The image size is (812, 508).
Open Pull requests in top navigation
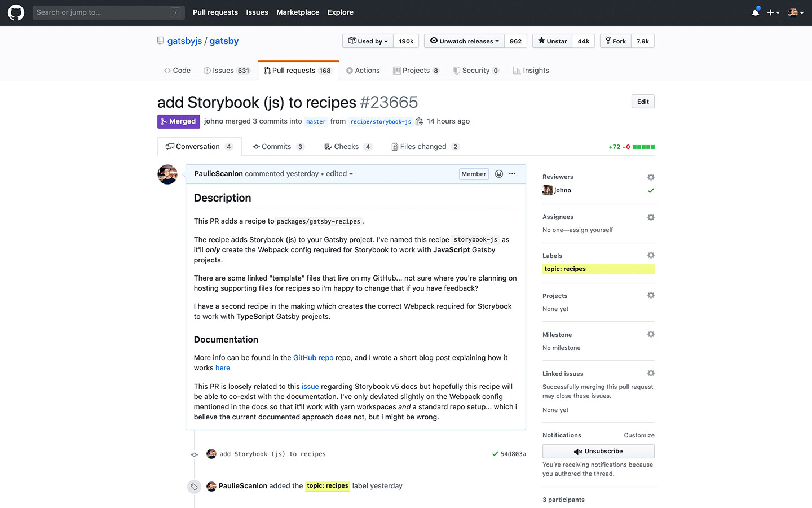pyautogui.click(x=215, y=12)
